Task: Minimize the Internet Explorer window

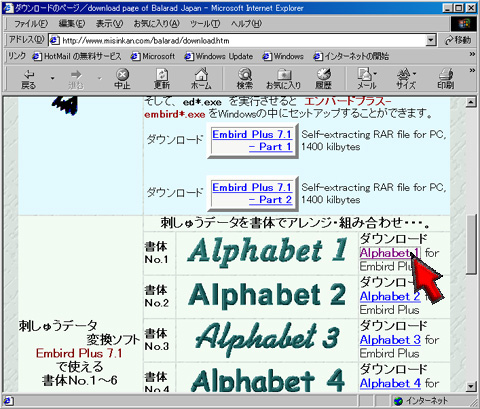Action: (448, 8)
